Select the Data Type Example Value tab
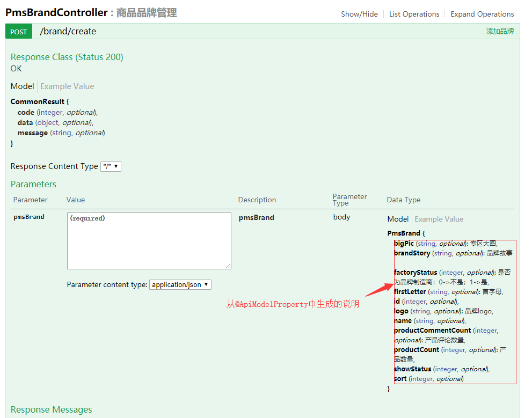The width and height of the screenshot is (532, 418). (439, 219)
